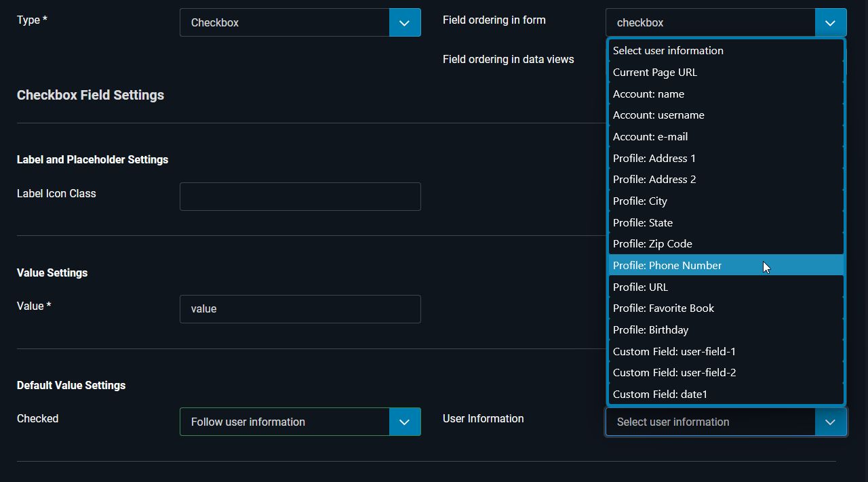
Task: Click the chevron icon beside Follow user information
Action: pos(405,421)
